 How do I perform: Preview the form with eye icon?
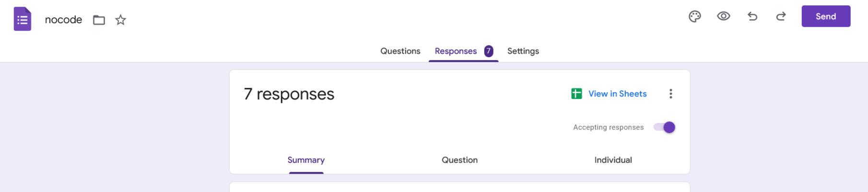pos(723,16)
